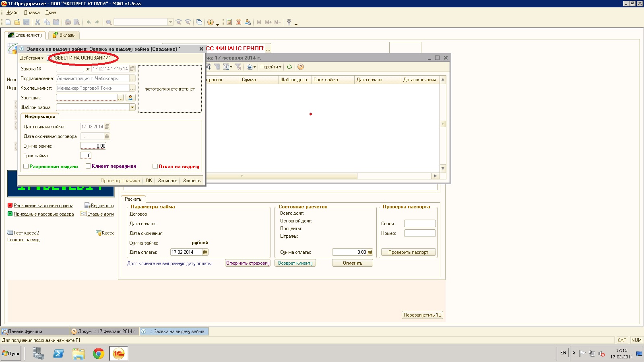
Task: Open the Перейти dropdown in journal window
Action: tap(271, 67)
